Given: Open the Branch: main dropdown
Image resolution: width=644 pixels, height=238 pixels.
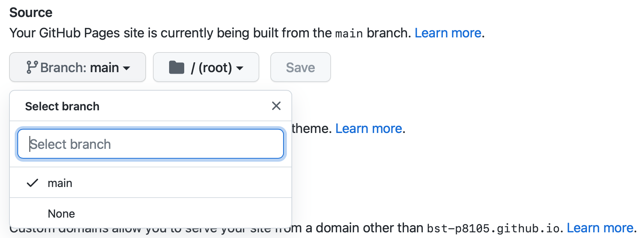Looking at the screenshot, I should click(x=77, y=67).
